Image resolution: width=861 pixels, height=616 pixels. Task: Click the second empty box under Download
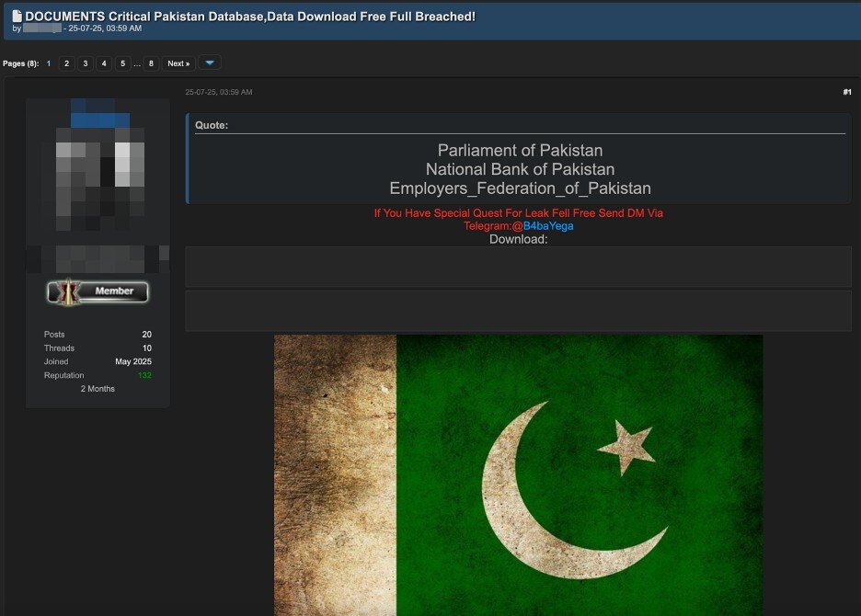[x=518, y=311]
